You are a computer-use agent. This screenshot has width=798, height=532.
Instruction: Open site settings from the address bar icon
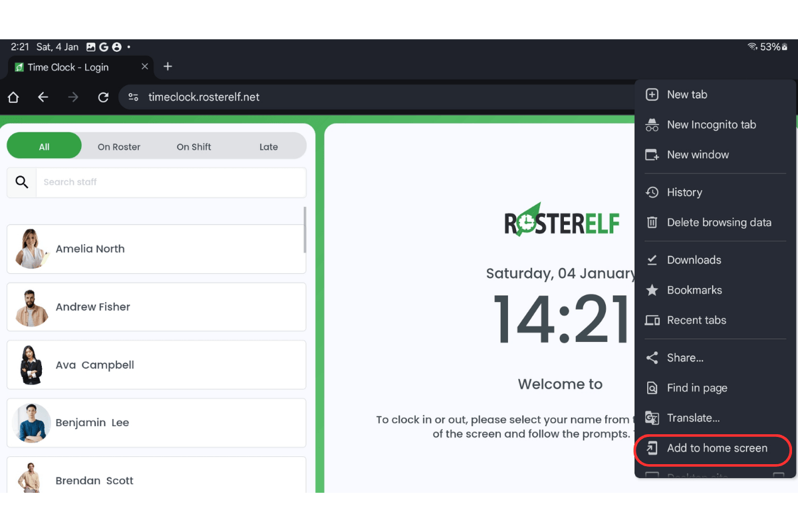133,97
